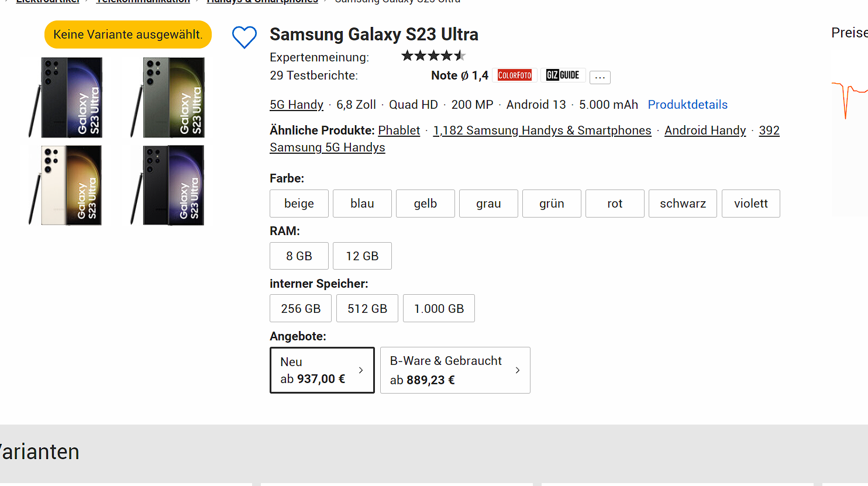
Task: Select 512 GB internal storage
Action: tap(367, 309)
